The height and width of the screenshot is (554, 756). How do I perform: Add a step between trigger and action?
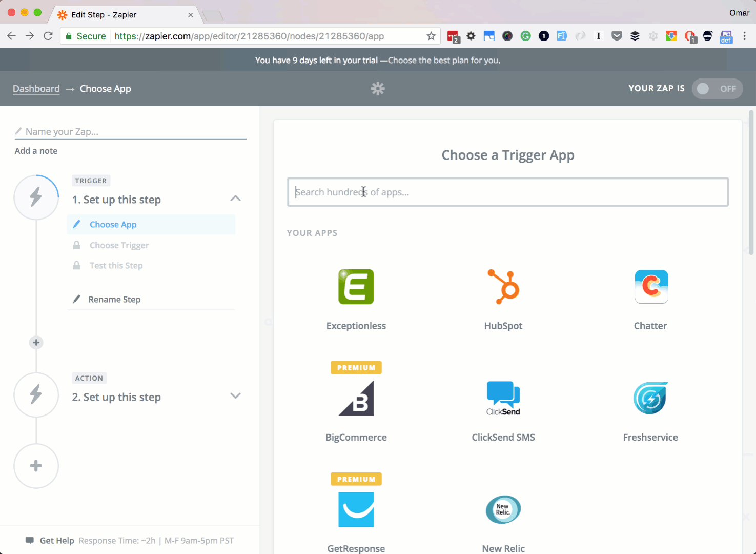point(36,342)
